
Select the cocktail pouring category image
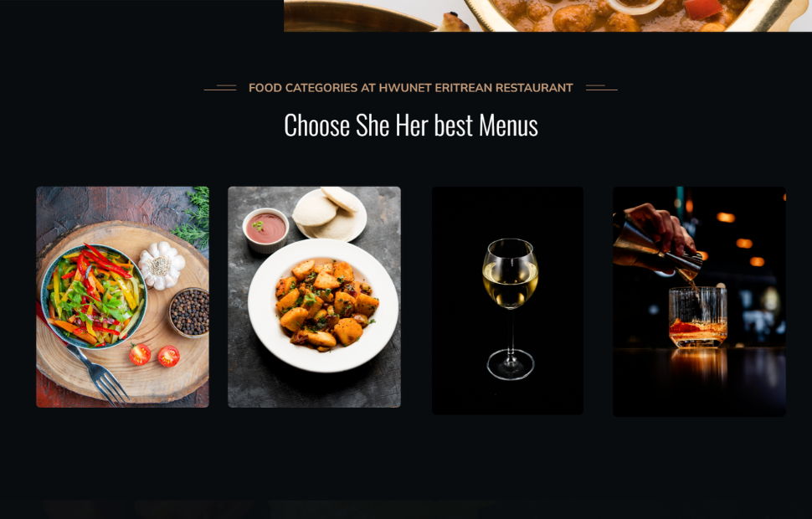699,301
